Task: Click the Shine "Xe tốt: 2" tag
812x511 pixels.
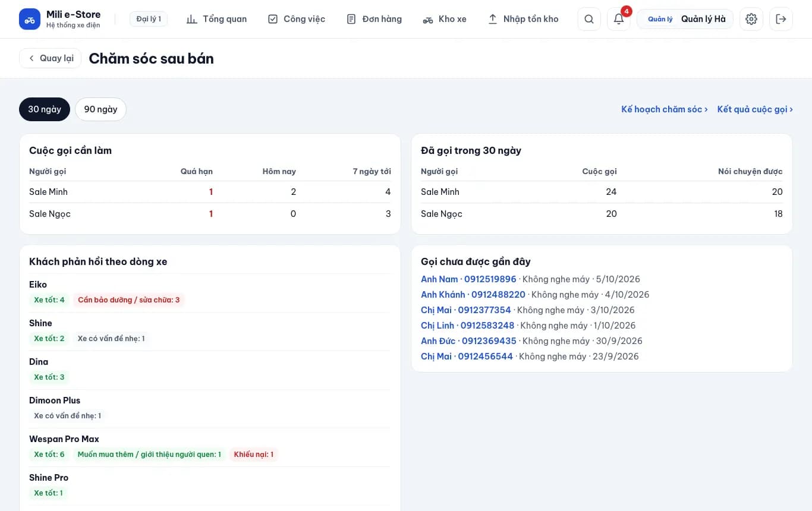Action: tap(49, 339)
